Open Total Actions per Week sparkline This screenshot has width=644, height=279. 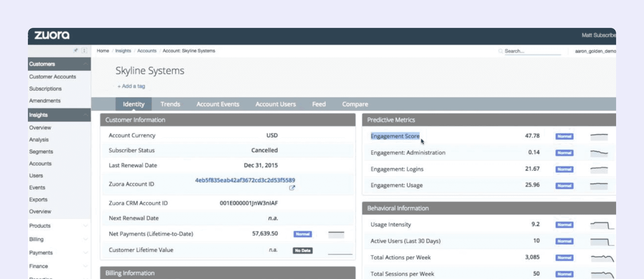(x=602, y=258)
